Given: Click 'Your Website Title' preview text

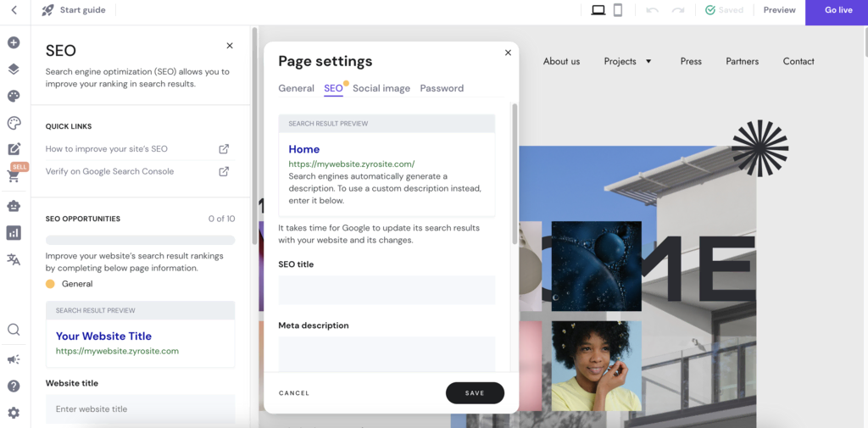Looking at the screenshot, I should pos(103,336).
